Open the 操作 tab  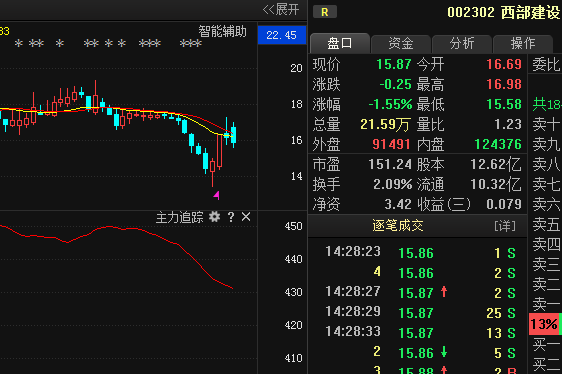click(523, 44)
